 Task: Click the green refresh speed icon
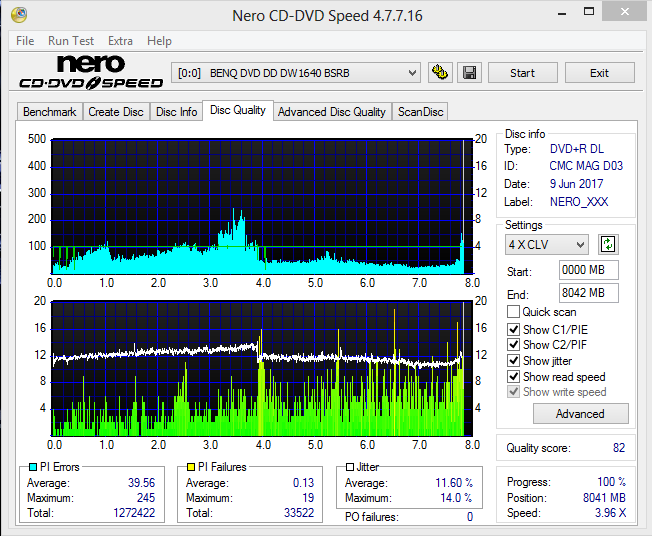click(608, 244)
